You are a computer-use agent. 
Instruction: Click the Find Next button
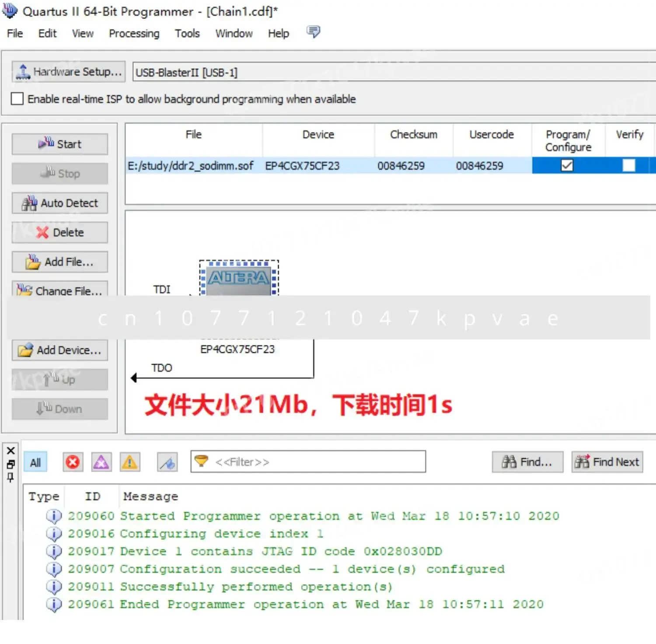(x=607, y=462)
